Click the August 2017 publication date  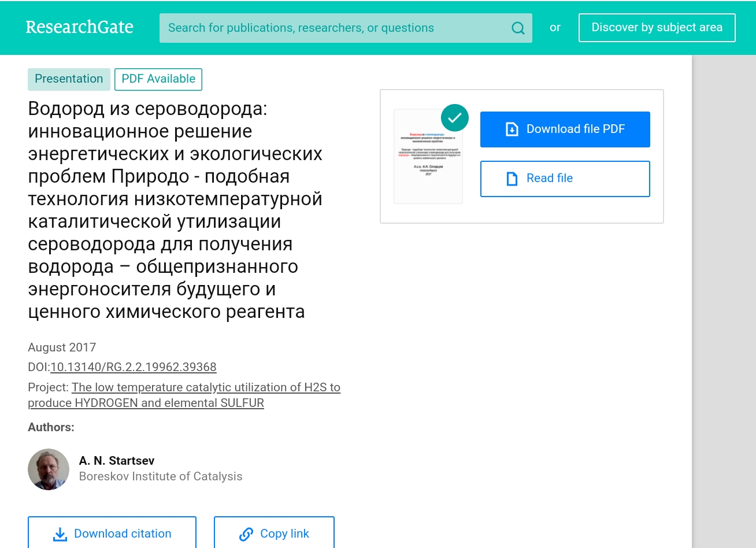(62, 347)
